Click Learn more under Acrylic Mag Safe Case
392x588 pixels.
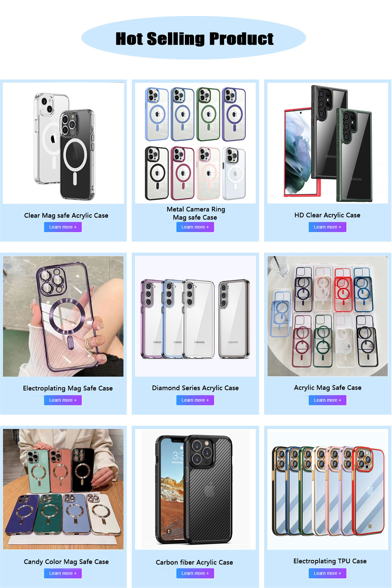[327, 400]
